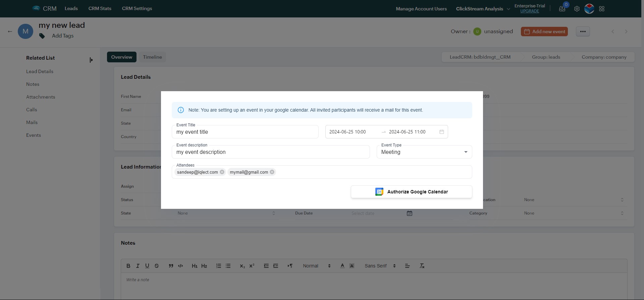Click Authorize Google Calendar button
Image resolution: width=644 pixels, height=300 pixels.
coord(412,192)
